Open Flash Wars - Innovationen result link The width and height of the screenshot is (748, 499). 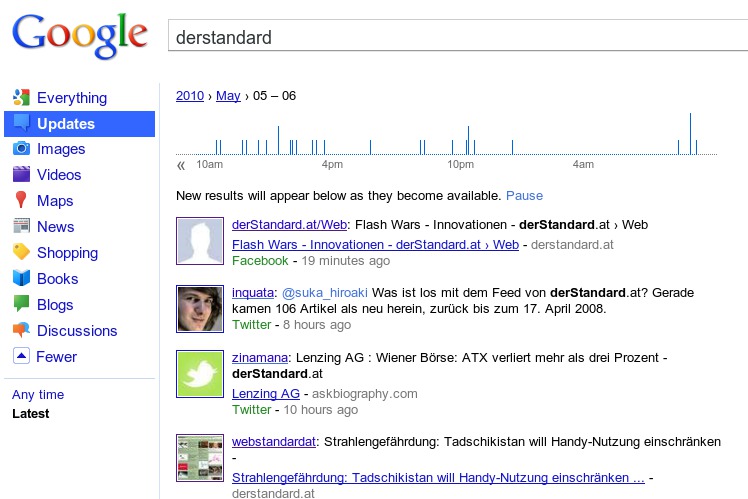(x=375, y=245)
